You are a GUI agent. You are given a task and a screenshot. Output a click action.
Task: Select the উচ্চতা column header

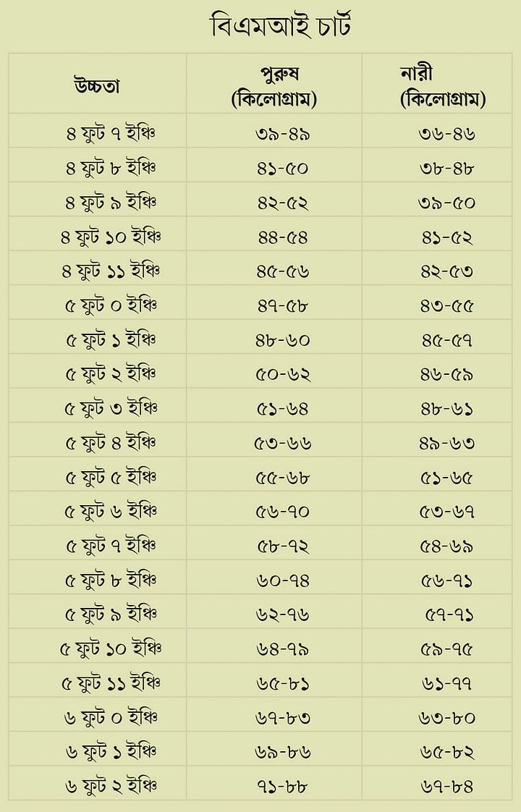click(x=96, y=85)
